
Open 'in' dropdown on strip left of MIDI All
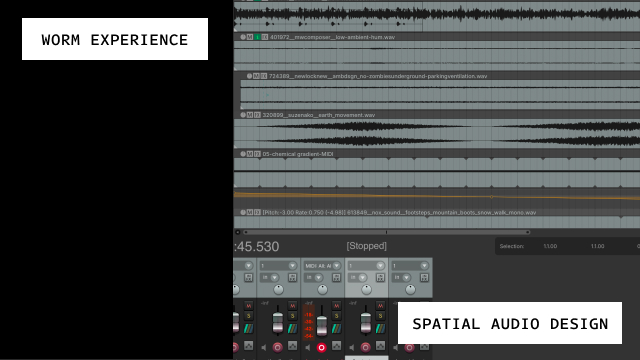pyautogui.click(x=270, y=278)
